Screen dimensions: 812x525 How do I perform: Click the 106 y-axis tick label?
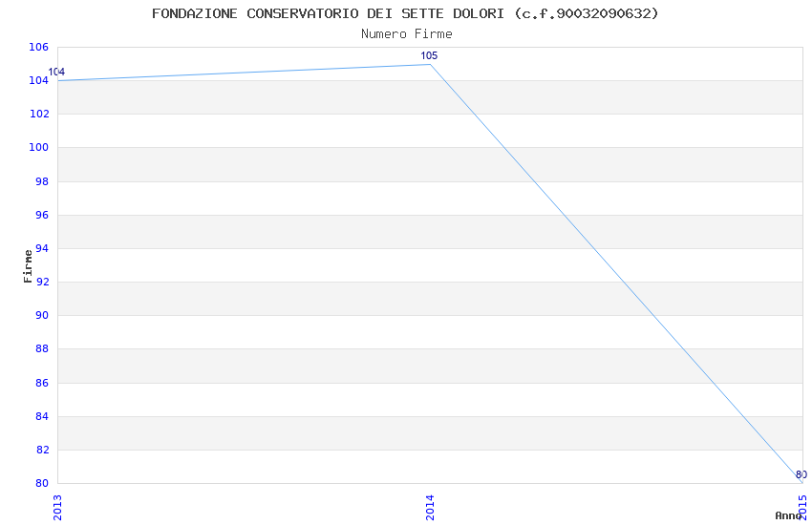38,47
